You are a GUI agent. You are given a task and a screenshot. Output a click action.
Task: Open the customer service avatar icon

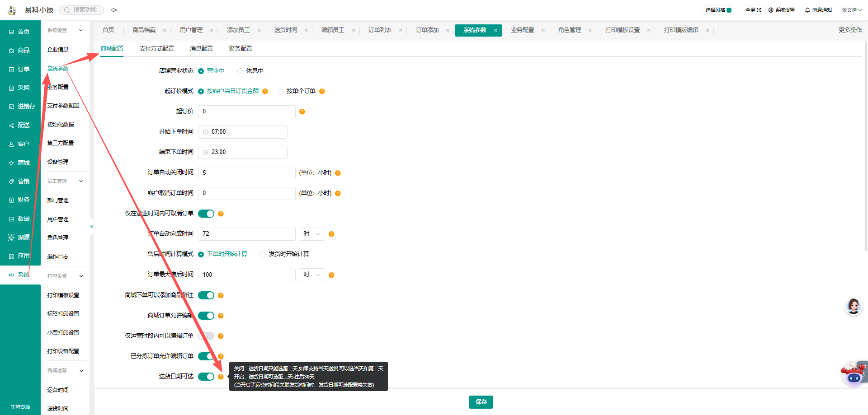coord(854,307)
